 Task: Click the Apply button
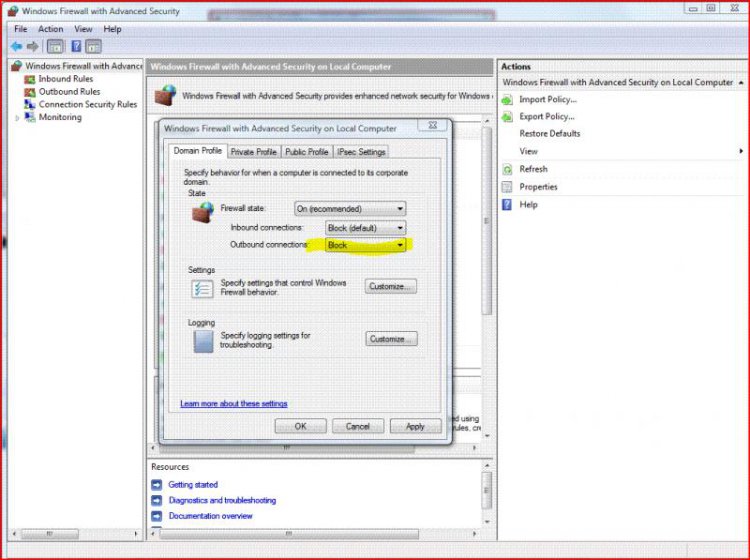pyautogui.click(x=415, y=426)
